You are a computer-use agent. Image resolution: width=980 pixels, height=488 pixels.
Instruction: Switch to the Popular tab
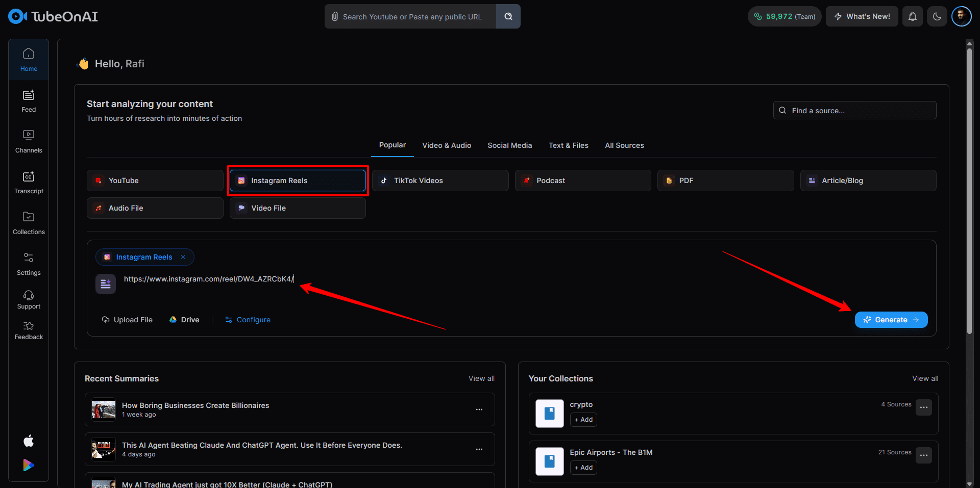click(x=393, y=145)
